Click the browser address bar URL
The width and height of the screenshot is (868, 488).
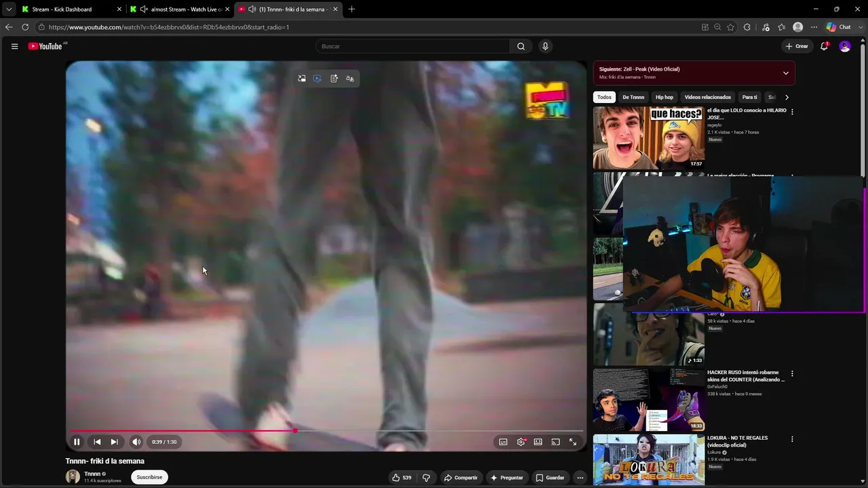169,27
